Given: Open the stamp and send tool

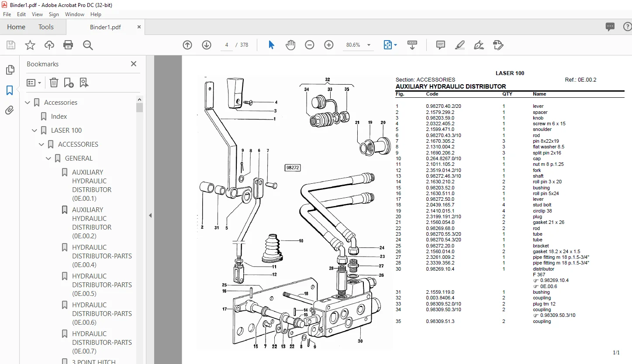Looking at the screenshot, I should pyautogui.click(x=498, y=45).
